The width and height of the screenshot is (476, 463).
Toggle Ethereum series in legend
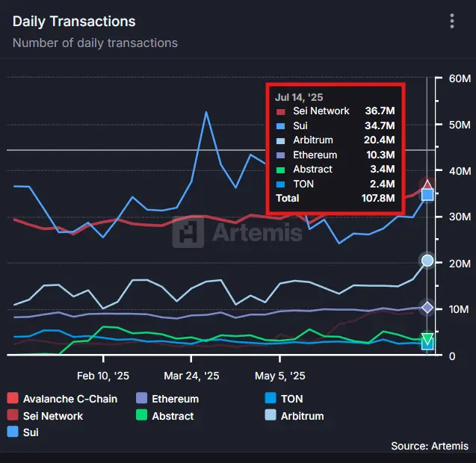167,398
